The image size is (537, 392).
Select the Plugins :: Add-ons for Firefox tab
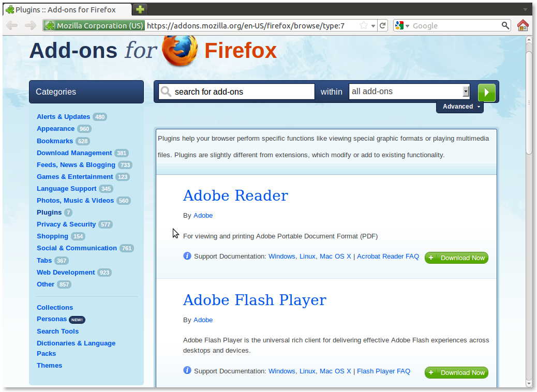coord(67,10)
